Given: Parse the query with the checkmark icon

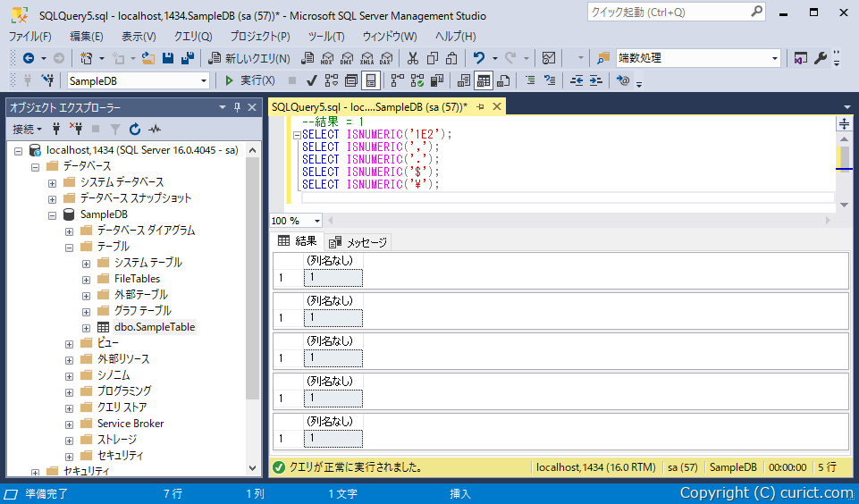Looking at the screenshot, I should (312, 81).
